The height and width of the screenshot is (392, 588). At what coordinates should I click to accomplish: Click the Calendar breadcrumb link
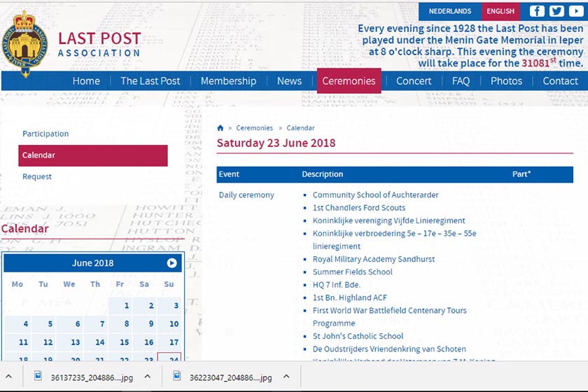(x=301, y=128)
